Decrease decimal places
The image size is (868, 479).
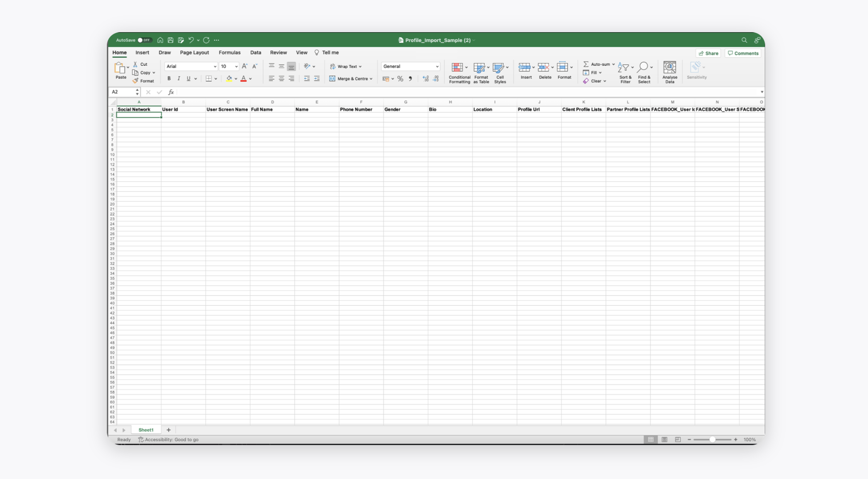[436, 79]
